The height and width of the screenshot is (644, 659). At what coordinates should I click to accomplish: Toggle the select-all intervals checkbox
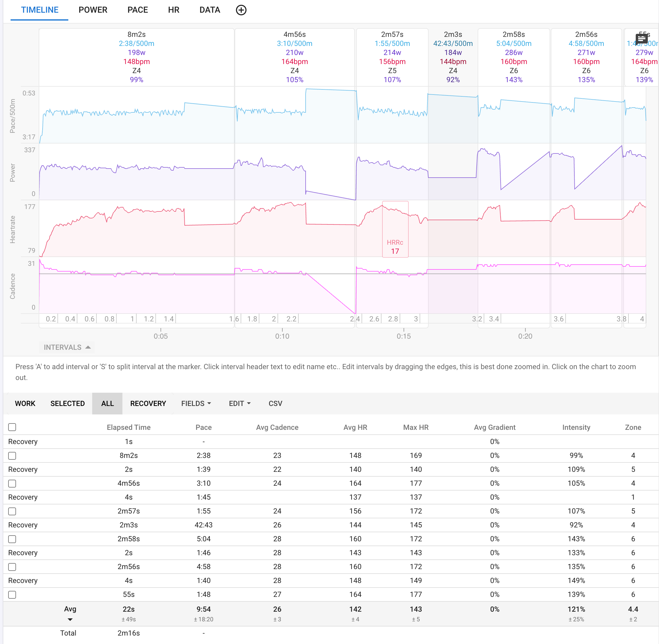[12, 427]
